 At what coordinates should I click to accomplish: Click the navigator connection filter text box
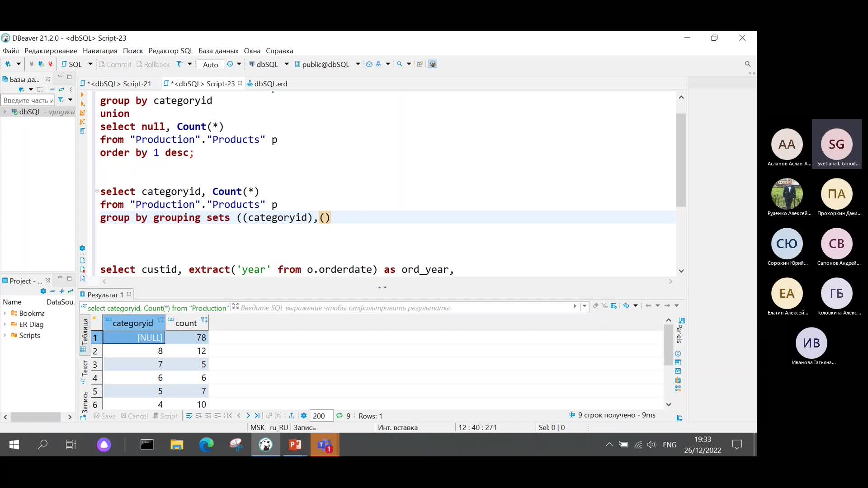pyautogui.click(x=28, y=100)
